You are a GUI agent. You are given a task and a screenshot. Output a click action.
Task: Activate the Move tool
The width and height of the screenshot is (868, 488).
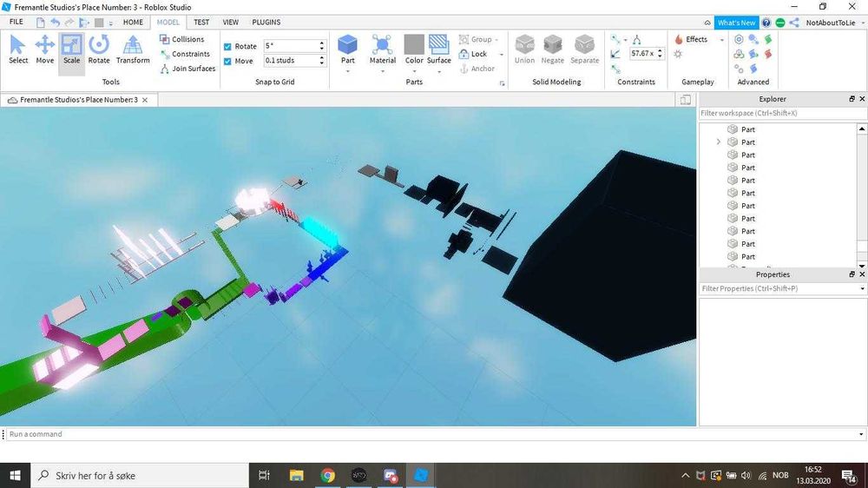45,49
